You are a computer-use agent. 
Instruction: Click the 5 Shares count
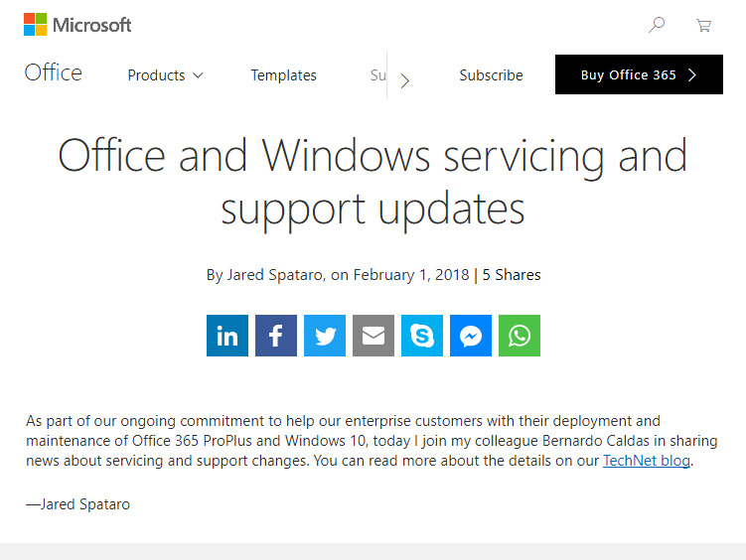point(512,275)
